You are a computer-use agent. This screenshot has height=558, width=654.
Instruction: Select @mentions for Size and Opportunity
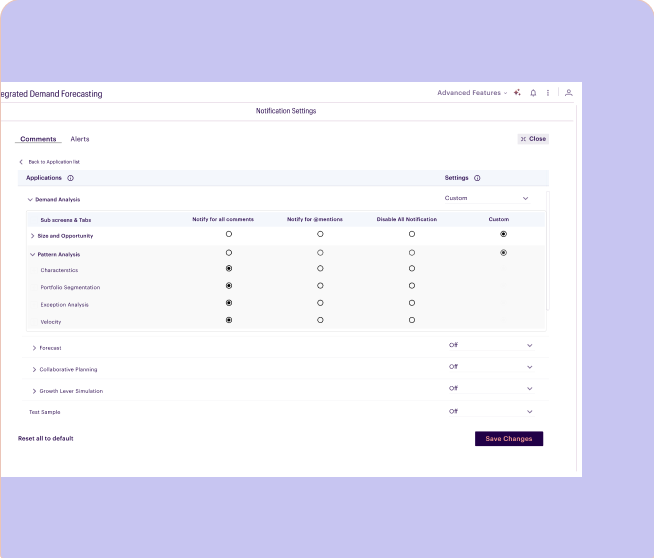[x=320, y=234]
